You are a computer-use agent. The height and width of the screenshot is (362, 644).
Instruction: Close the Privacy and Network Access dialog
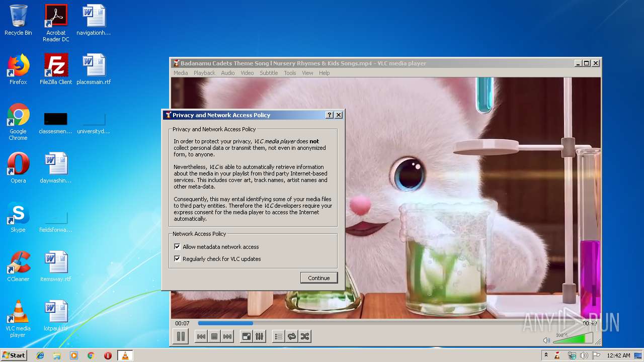point(339,115)
